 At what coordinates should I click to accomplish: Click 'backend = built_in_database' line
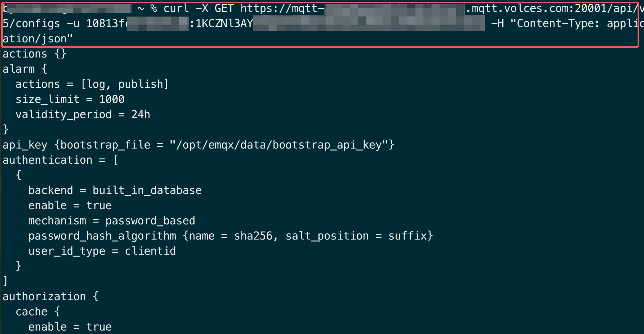[115, 190]
